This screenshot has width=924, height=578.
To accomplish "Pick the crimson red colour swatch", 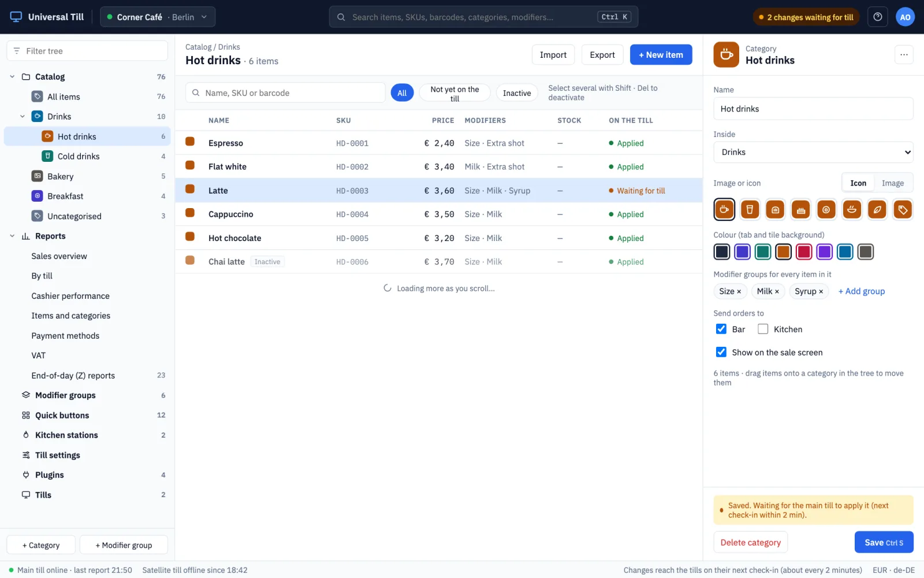I will click(x=804, y=251).
